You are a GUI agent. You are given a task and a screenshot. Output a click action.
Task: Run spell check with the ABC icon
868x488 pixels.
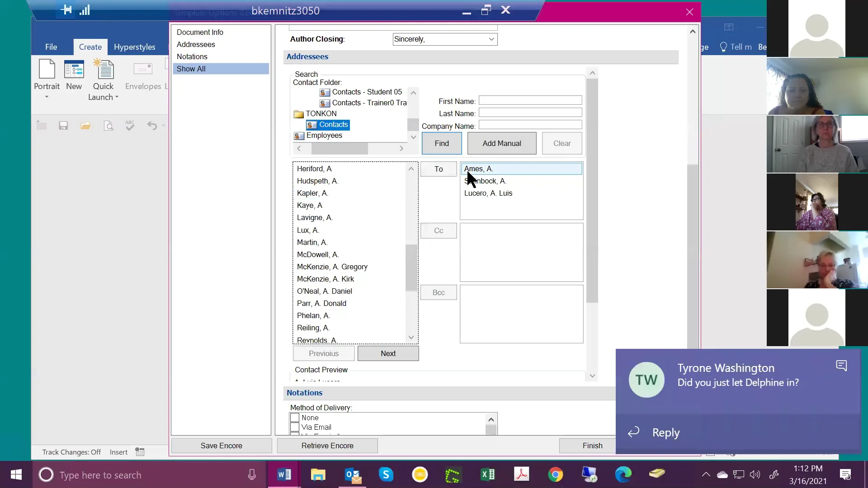coord(130,125)
